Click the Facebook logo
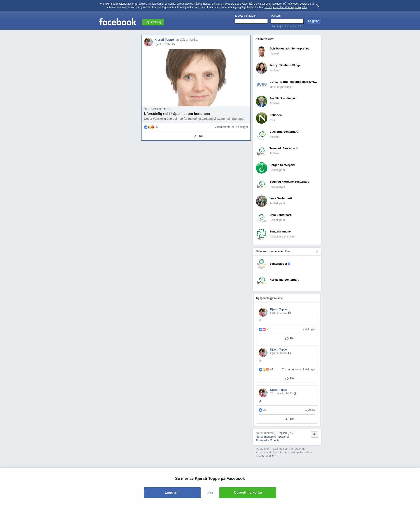The width and height of the screenshot is (420, 507). click(x=117, y=22)
